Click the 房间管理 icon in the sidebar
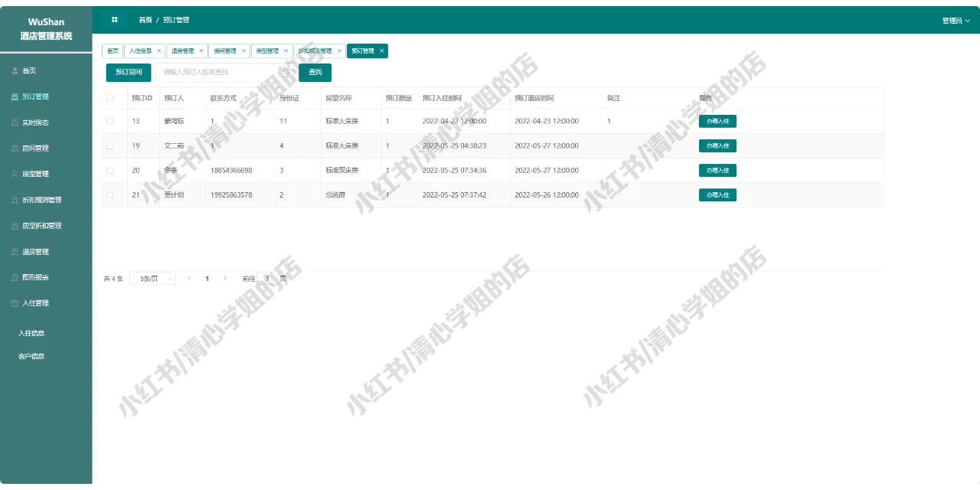 pos(16,148)
